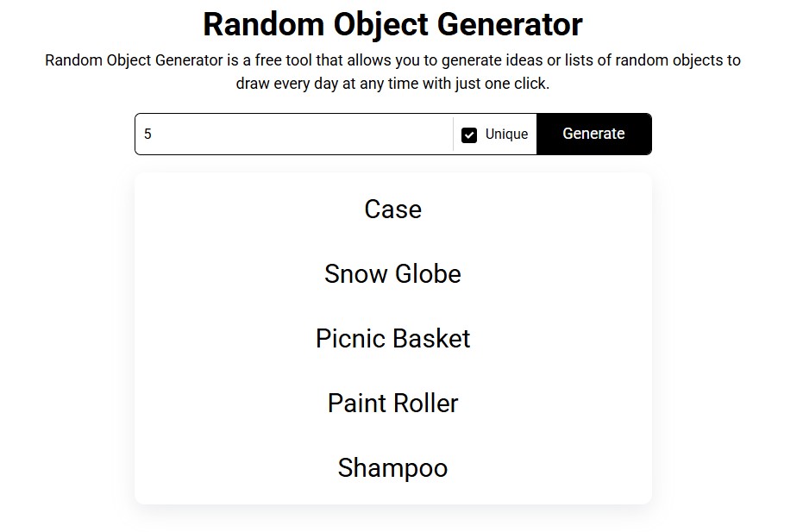The height and width of the screenshot is (532, 803).
Task: Select the "Snow Globe" result item
Action: coord(392,274)
